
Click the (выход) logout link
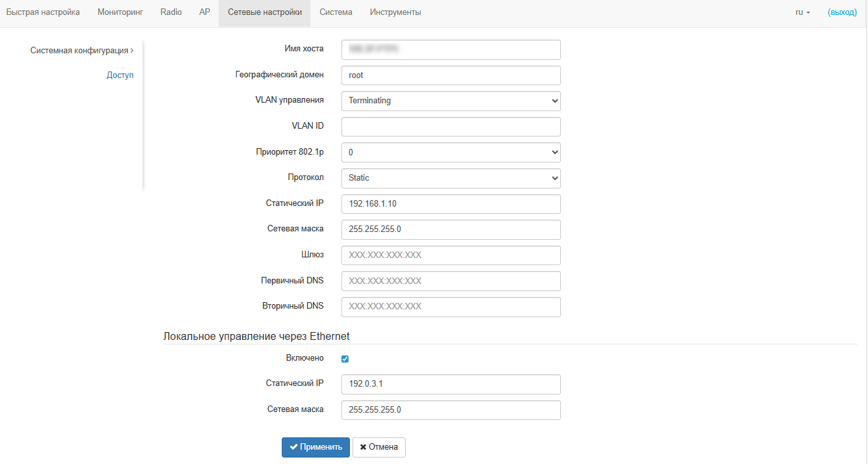(842, 12)
